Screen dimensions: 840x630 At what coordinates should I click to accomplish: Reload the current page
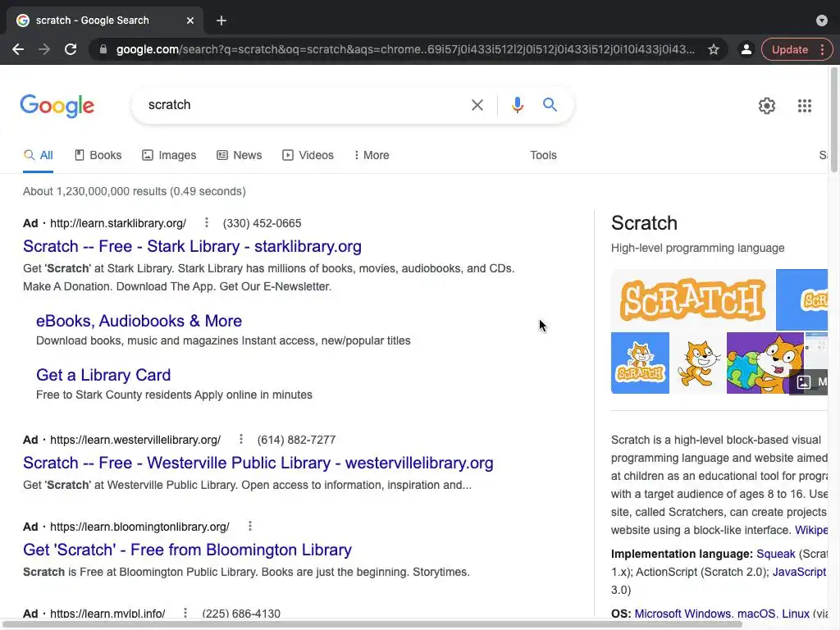71,49
